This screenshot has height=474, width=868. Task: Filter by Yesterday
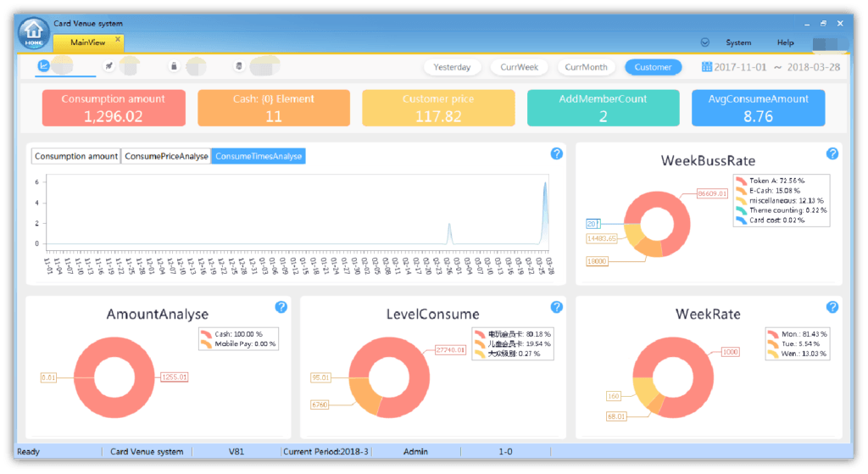click(x=452, y=67)
